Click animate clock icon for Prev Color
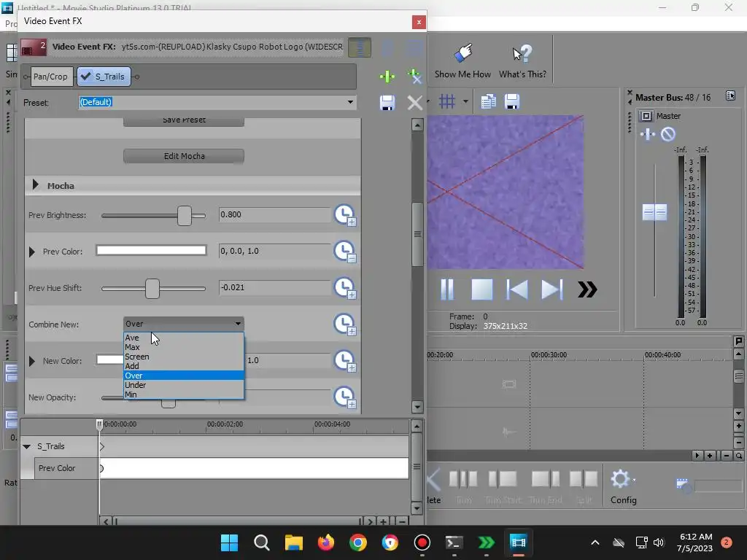This screenshot has height=560, width=747. (x=345, y=252)
